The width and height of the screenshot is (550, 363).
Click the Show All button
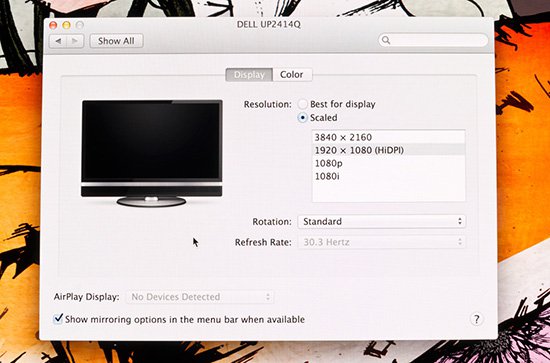coord(116,41)
